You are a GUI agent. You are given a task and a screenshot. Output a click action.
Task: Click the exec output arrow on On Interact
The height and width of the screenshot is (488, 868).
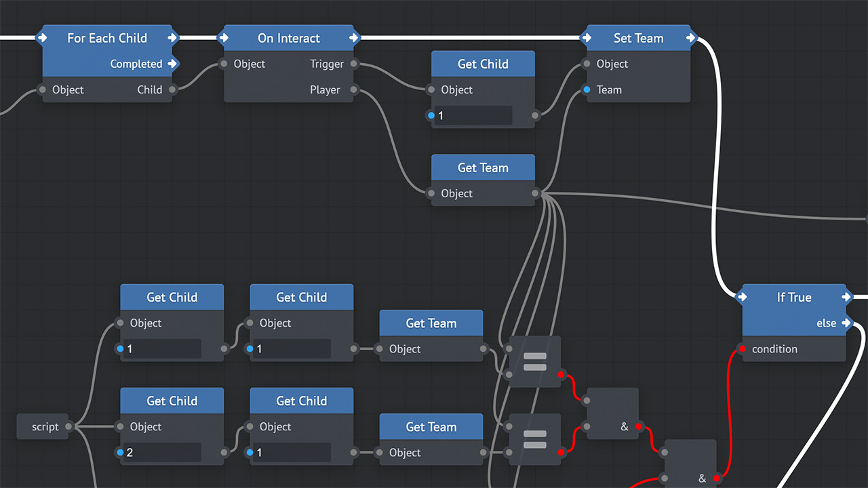pos(353,38)
